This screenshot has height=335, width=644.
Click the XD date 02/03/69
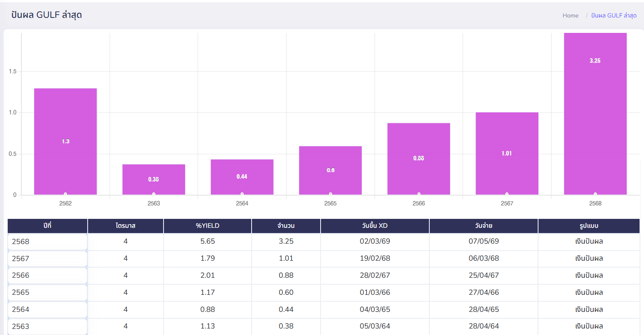pos(375,241)
